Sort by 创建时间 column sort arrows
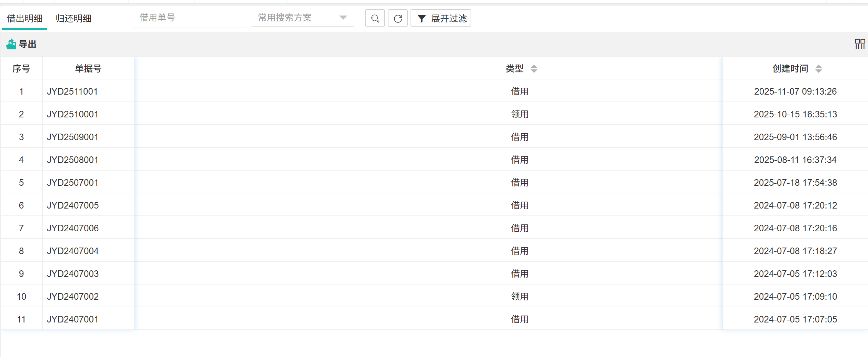 pyautogui.click(x=818, y=69)
